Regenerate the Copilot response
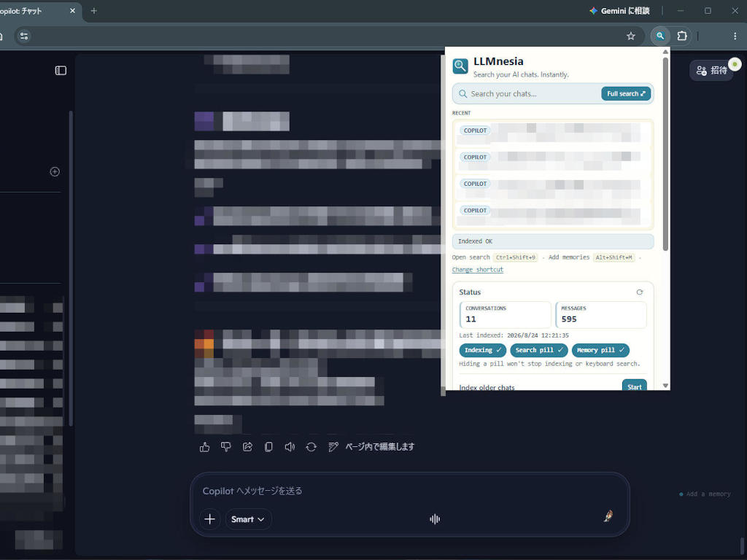 pyautogui.click(x=311, y=447)
